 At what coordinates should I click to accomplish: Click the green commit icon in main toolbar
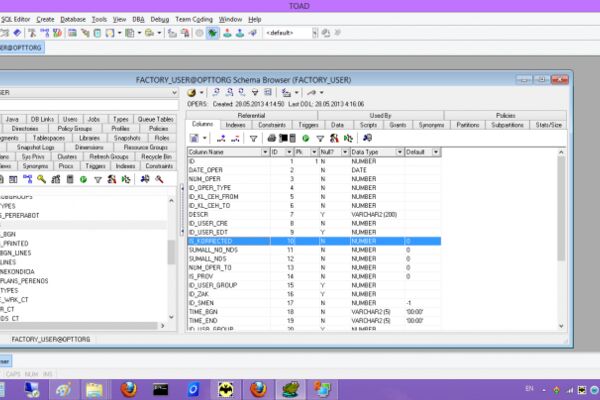click(x=212, y=33)
